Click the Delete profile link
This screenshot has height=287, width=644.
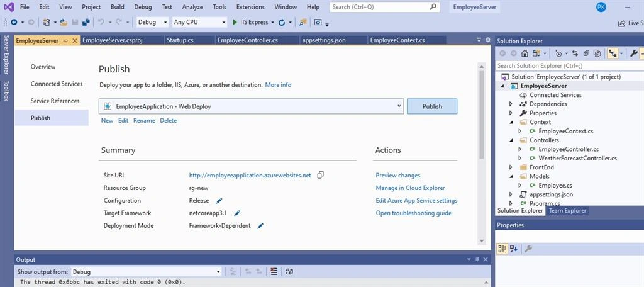(169, 120)
